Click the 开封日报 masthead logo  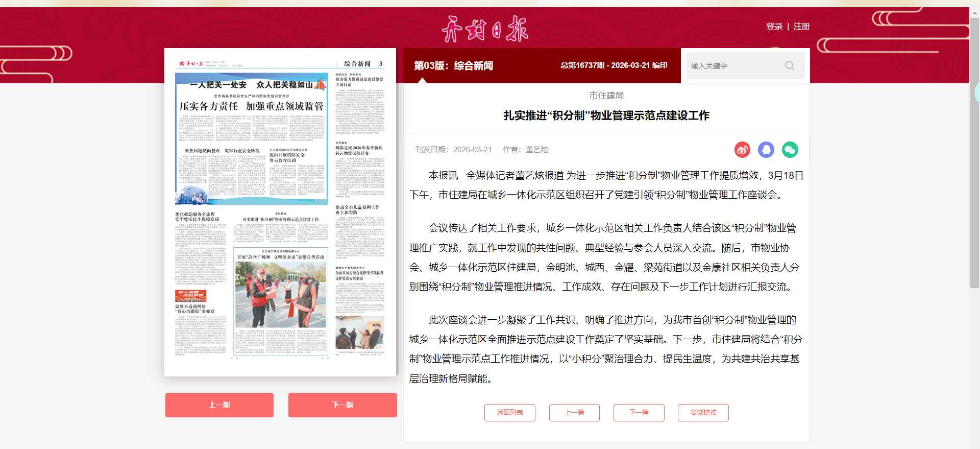click(485, 29)
